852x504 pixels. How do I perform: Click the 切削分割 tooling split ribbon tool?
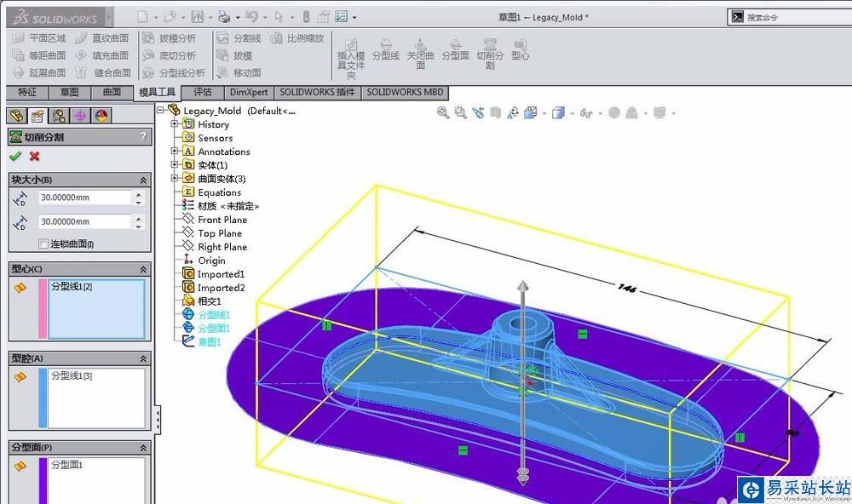point(490,54)
